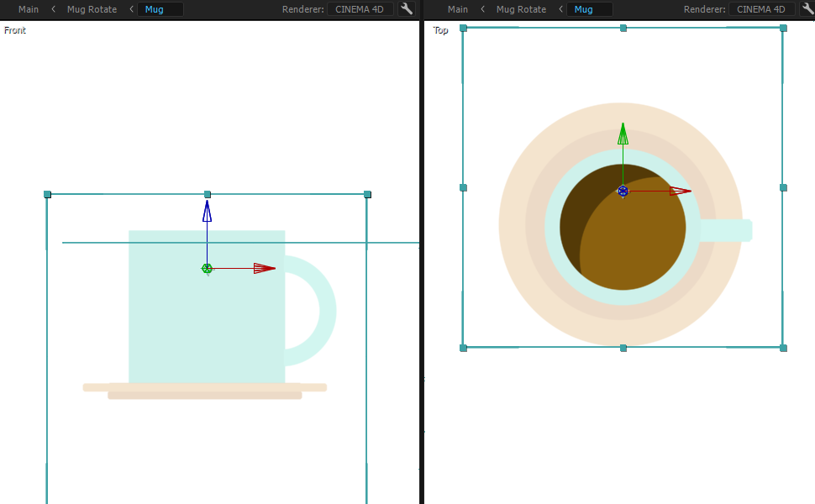The image size is (815, 504).
Task: Go to Mug Rotate in Top viewer breadcrumb
Action: [521, 9]
